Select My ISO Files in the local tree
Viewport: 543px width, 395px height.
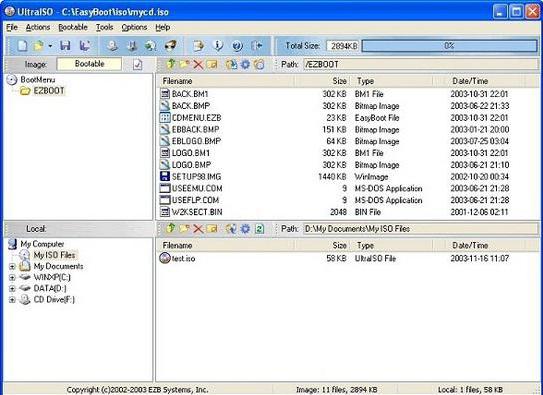click(54, 255)
